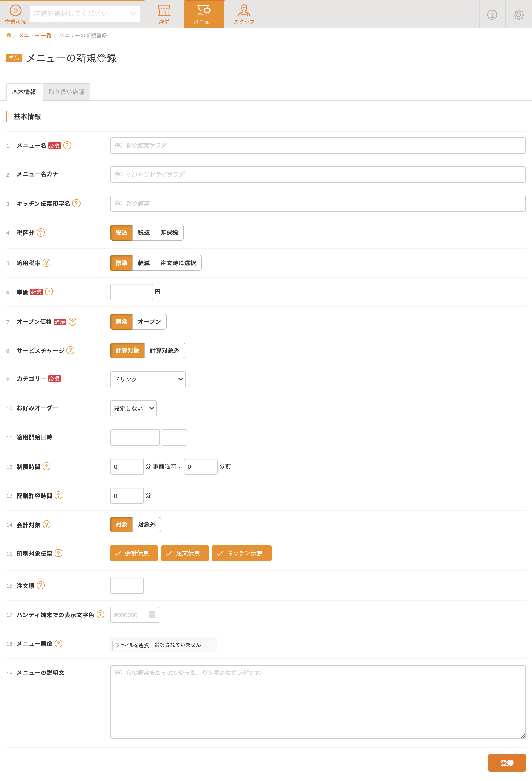The height and width of the screenshot is (781, 532).
Task: Select 計算対象外 for service charge
Action: click(x=165, y=350)
